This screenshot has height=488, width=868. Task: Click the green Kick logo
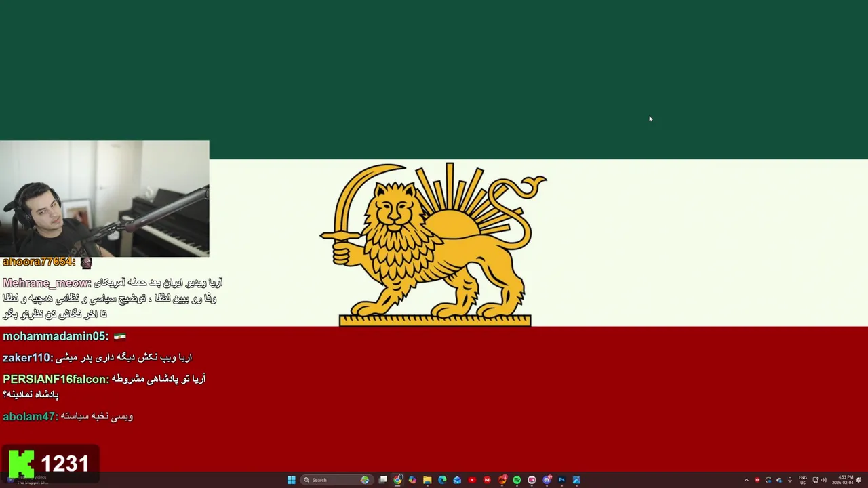click(x=22, y=464)
